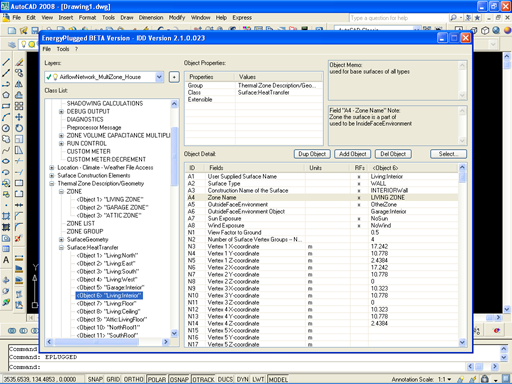Select the Polygon draw tool

[x=6, y=95]
